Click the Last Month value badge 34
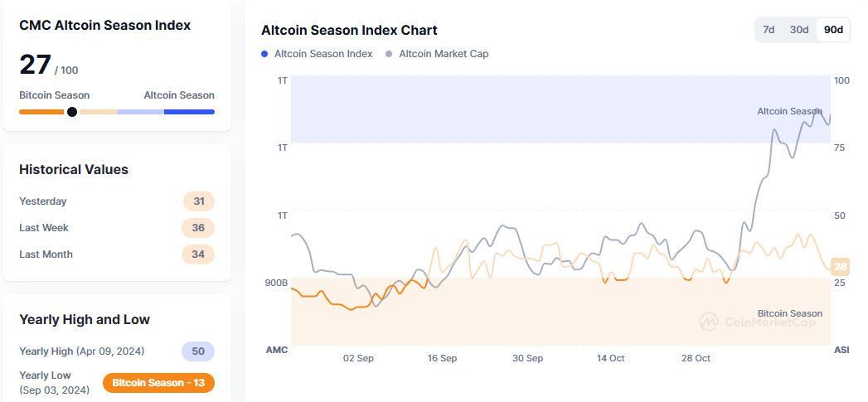 198,254
